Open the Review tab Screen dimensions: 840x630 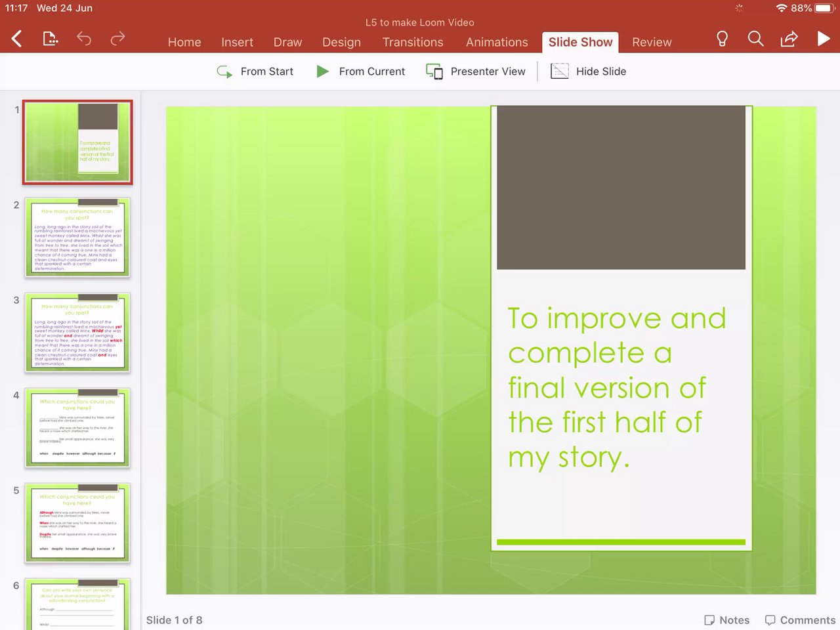pos(652,42)
